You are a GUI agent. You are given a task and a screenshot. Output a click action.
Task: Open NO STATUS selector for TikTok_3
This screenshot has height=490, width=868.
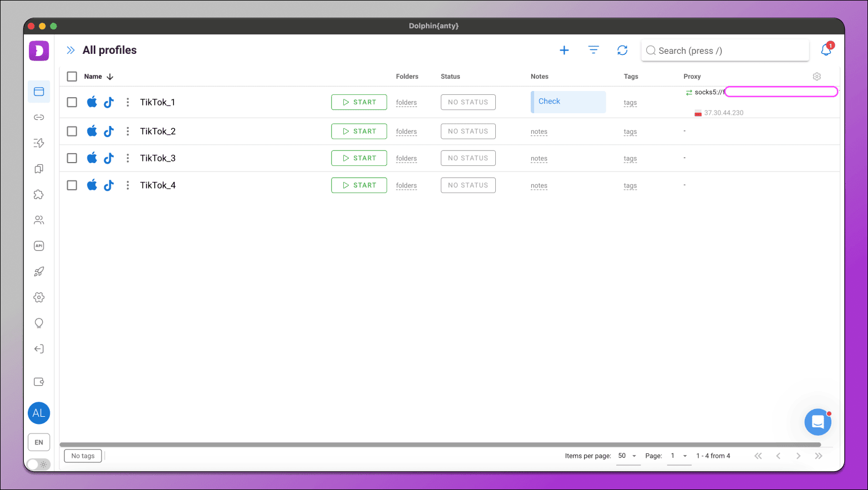tap(468, 158)
